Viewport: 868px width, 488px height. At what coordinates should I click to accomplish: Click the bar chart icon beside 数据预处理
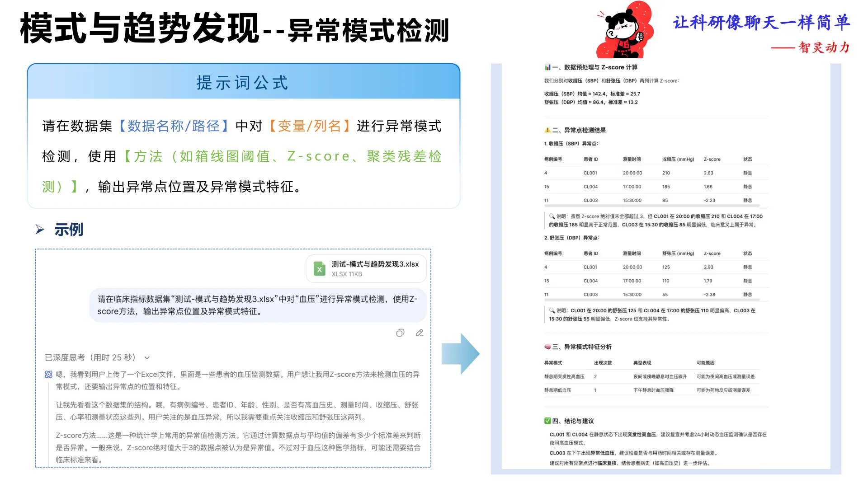click(x=547, y=67)
